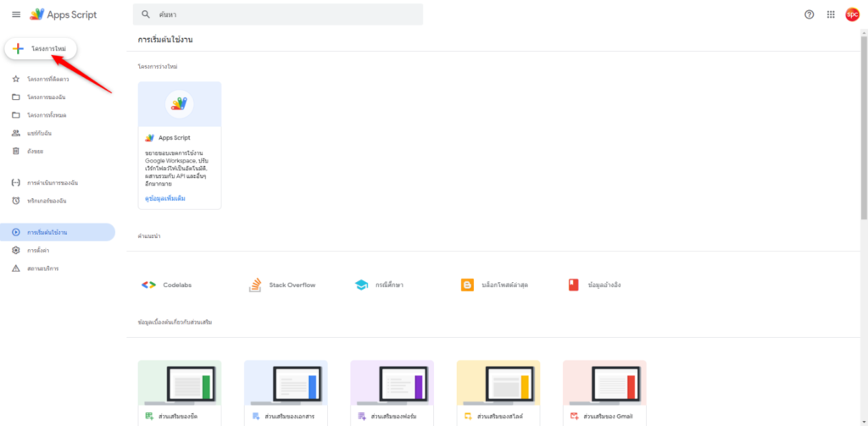Click the New project (โครงการใหม่) button
Viewport: 868px width, 426px height.
point(41,49)
